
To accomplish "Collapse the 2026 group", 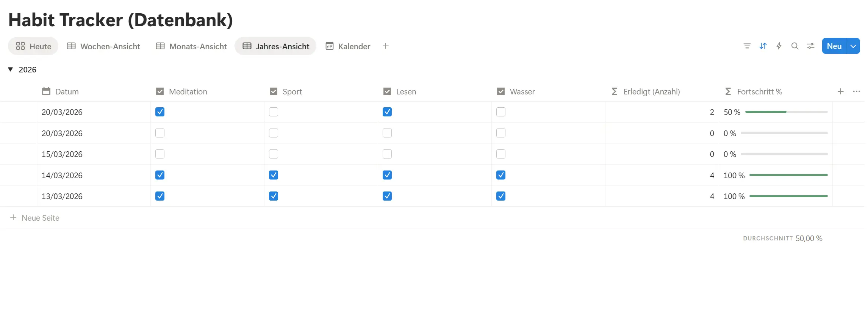I will 11,69.
